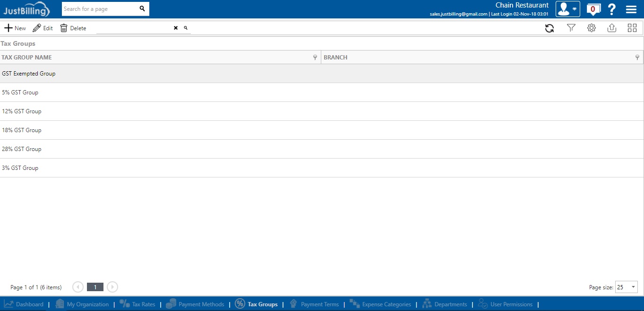
Task: Create a New tax group
Action: 15,28
